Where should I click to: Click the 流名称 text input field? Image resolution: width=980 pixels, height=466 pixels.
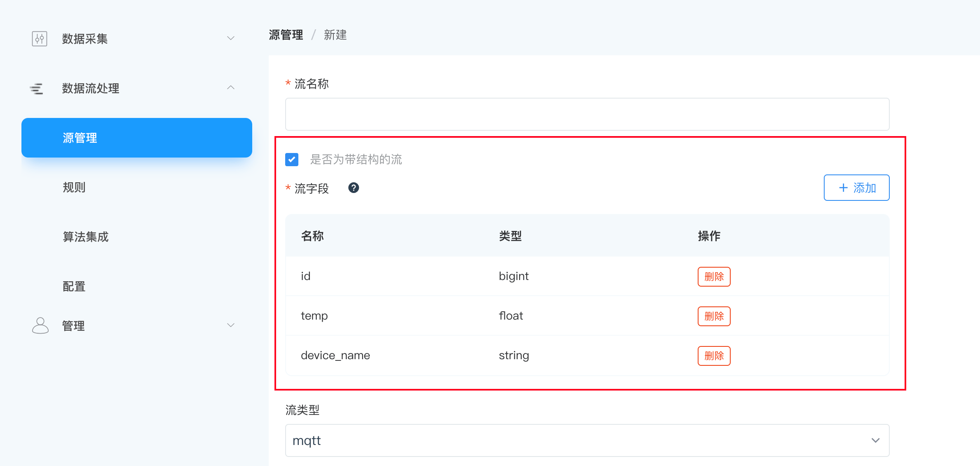click(587, 114)
